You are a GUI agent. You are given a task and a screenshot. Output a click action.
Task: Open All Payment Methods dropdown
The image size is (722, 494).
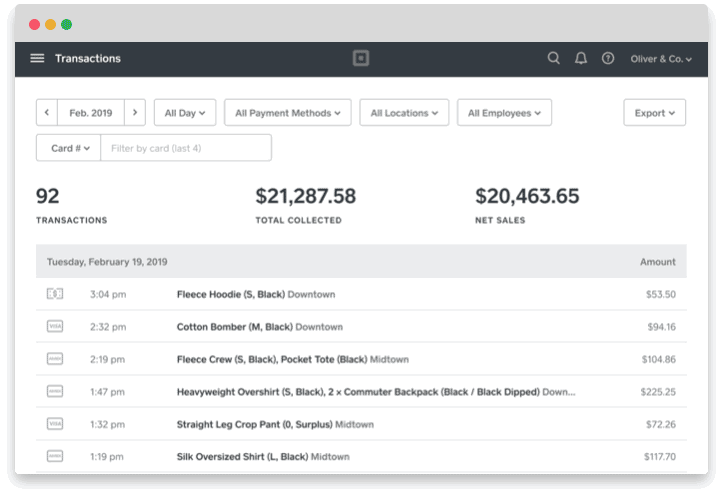pos(287,113)
